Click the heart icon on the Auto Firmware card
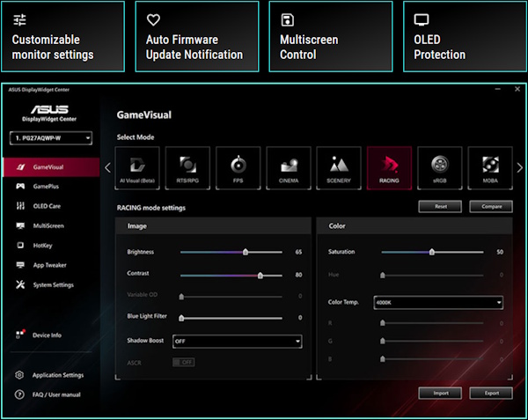 tap(153, 20)
